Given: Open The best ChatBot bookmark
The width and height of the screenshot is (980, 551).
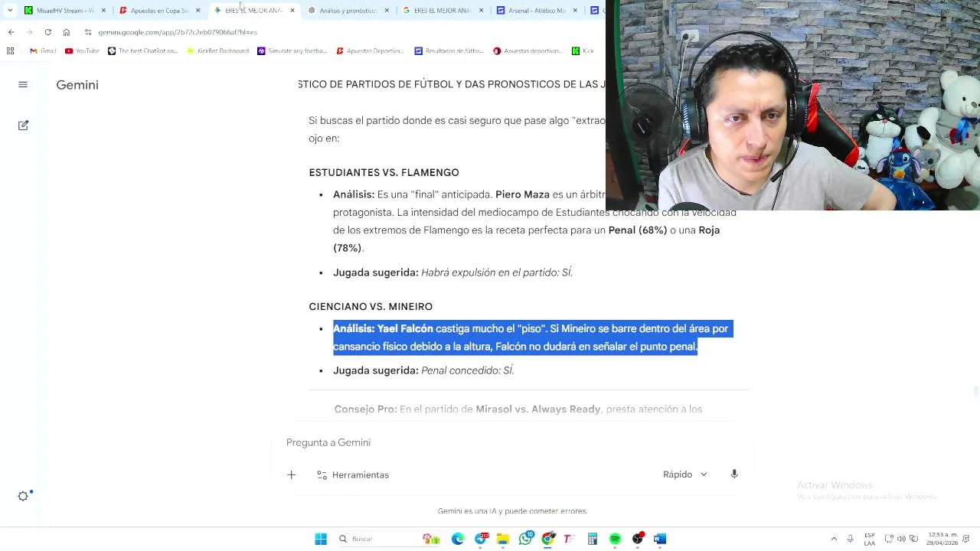Looking at the screenshot, I should tap(142, 51).
